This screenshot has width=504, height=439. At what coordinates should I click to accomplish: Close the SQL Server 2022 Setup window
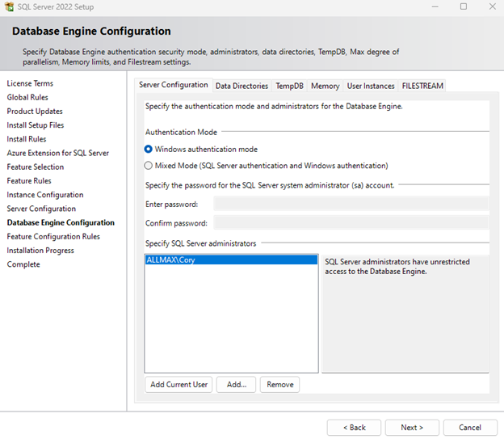point(492,6)
